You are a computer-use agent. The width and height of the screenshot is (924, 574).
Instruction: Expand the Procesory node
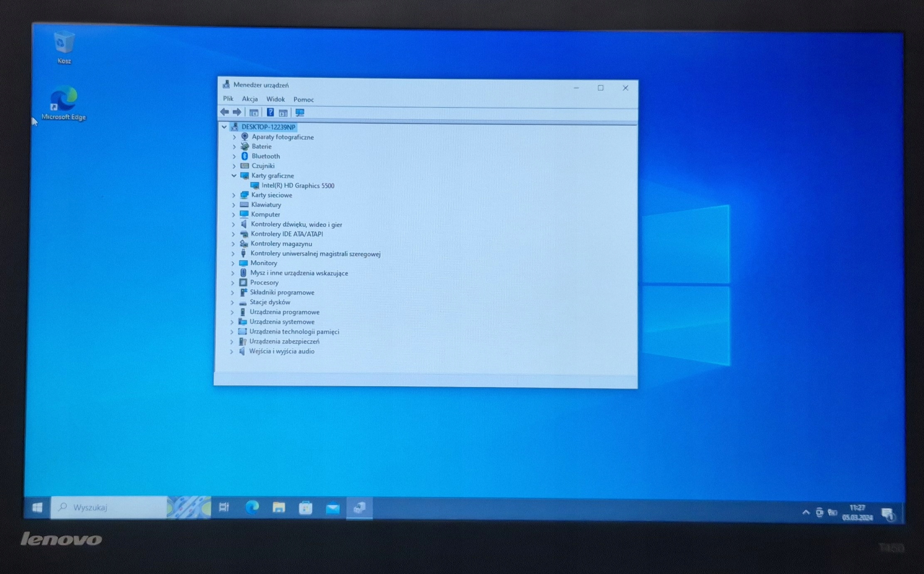point(233,283)
